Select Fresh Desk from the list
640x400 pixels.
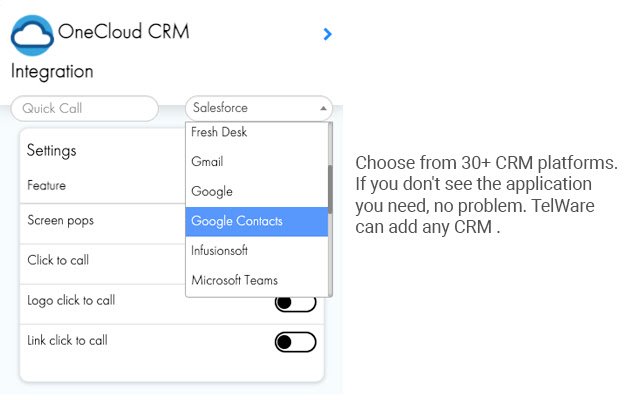click(257, 132)
